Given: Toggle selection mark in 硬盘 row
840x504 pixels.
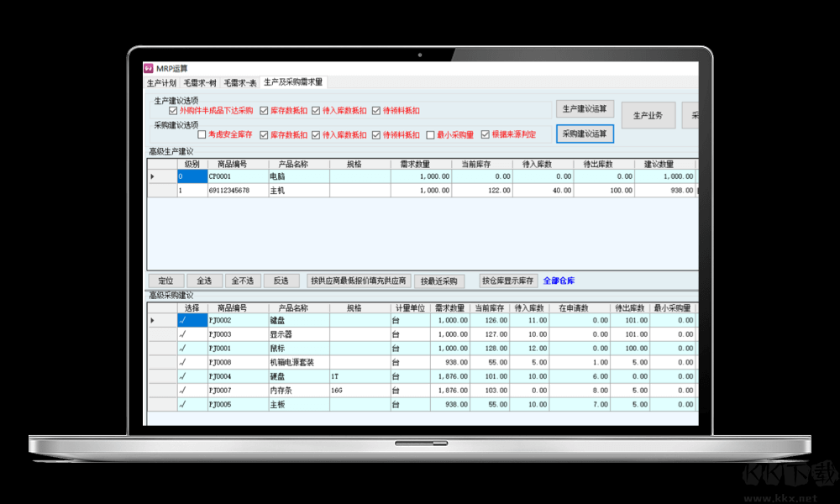Looking at the screenshot, I should click(x=192, y=376).
